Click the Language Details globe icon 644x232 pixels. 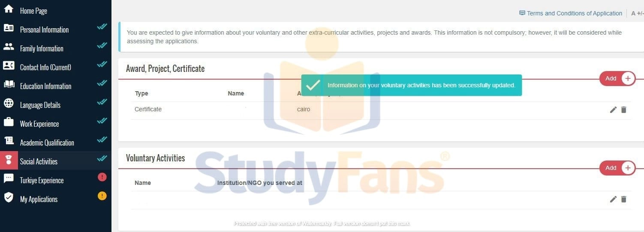(x=9, y=103)
